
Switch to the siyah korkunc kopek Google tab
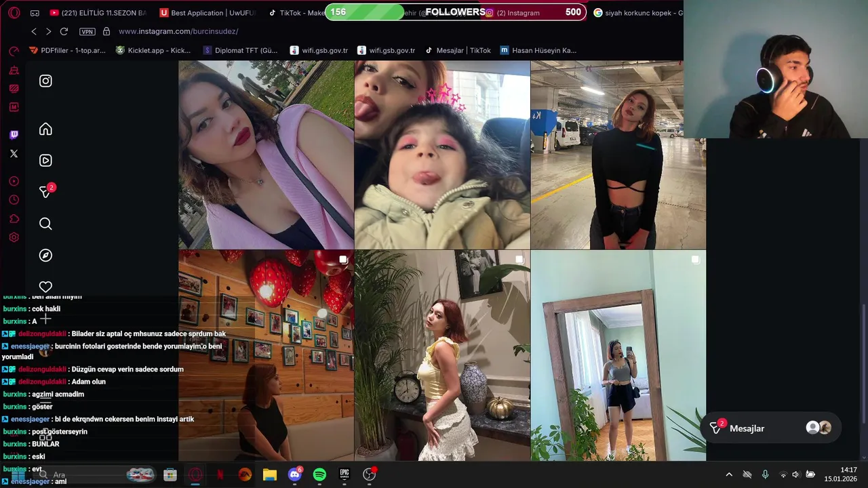point(637,13)
